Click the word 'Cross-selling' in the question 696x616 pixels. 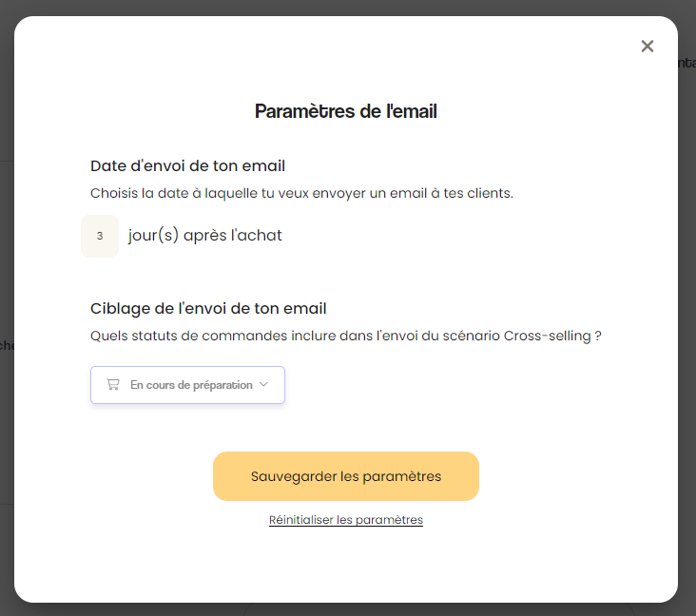coord(548,336)
